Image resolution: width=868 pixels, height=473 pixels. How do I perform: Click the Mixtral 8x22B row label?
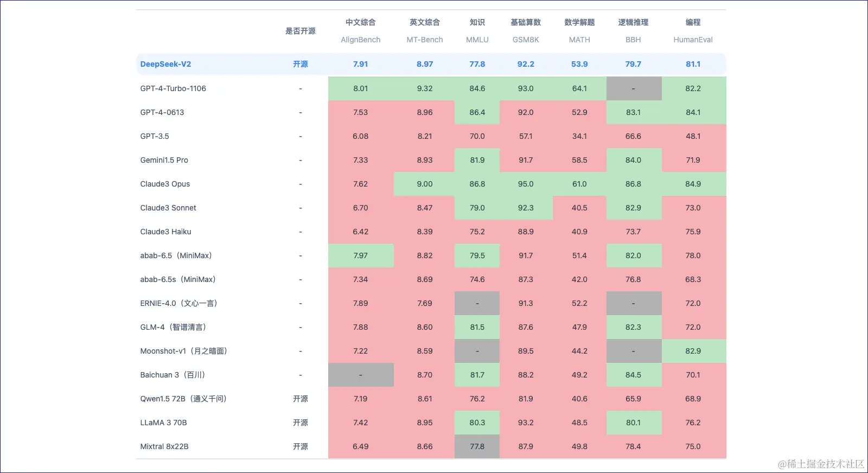(164, 446)
